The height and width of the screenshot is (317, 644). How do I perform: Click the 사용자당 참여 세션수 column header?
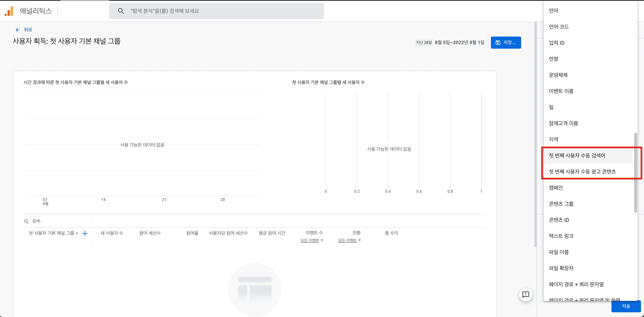pos(228,233)
